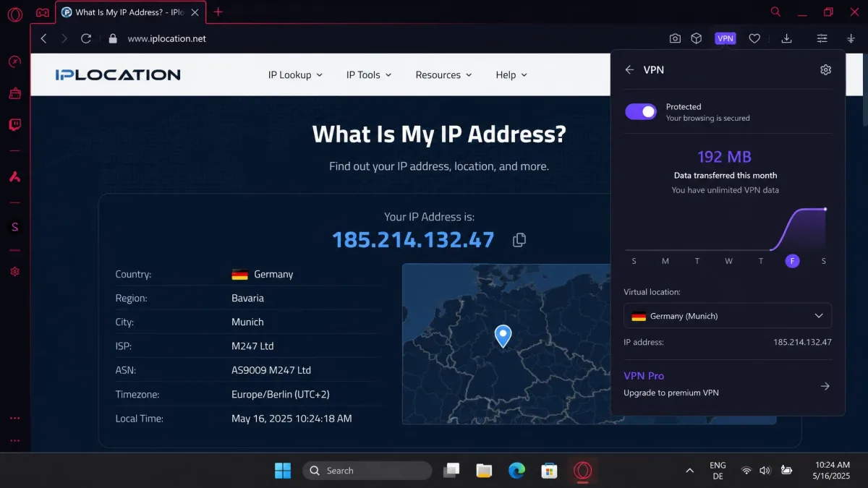
Task: Expand the IP Lookup menu
Action: tap(295, 74)
